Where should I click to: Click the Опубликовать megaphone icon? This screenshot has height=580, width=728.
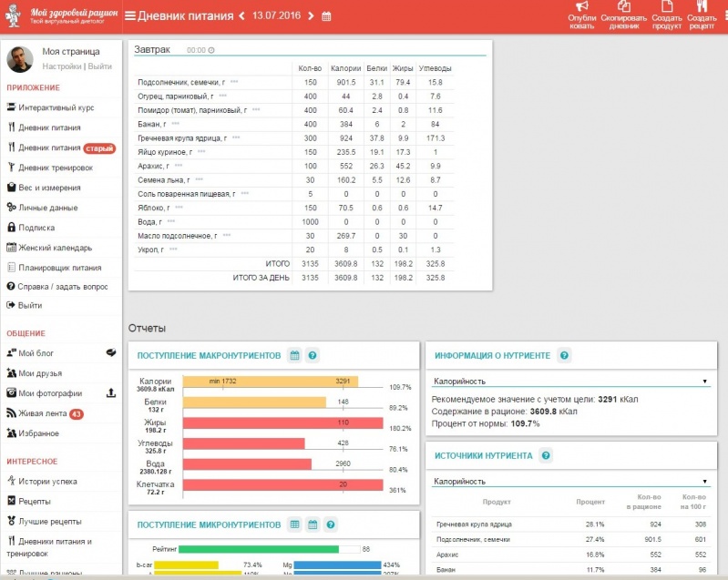[x=582, y=7]
